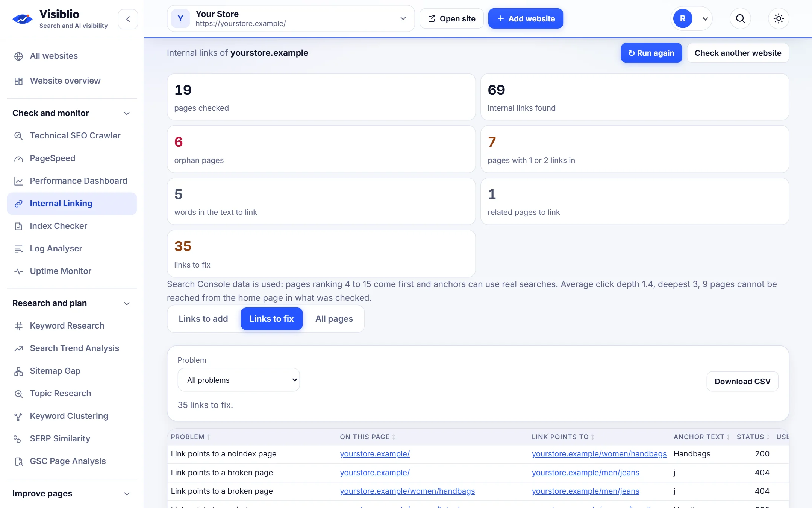Click the GSC Page Analysis icon
This screenshot has width=812, height=508.
(x=18, y=461)
